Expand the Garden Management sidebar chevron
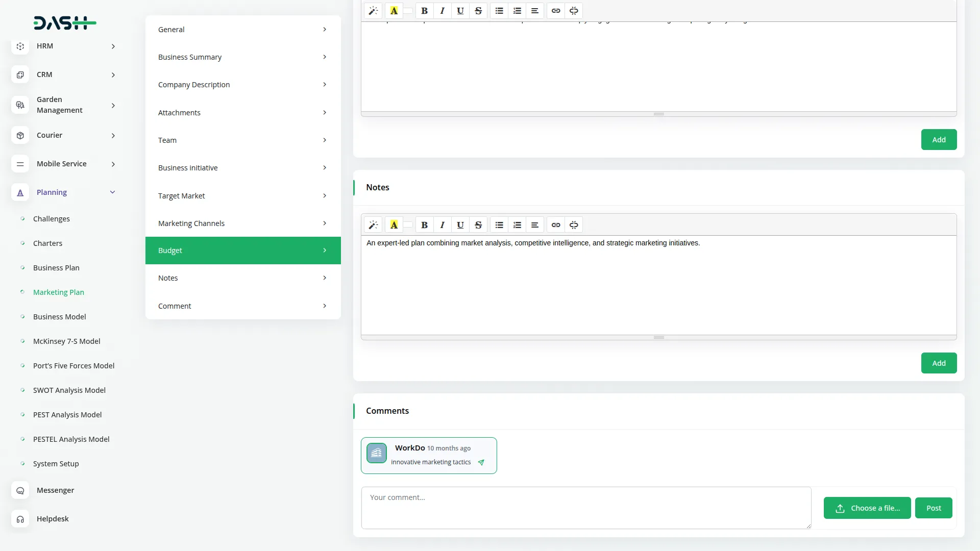980x551 pixels. (113, 106)
